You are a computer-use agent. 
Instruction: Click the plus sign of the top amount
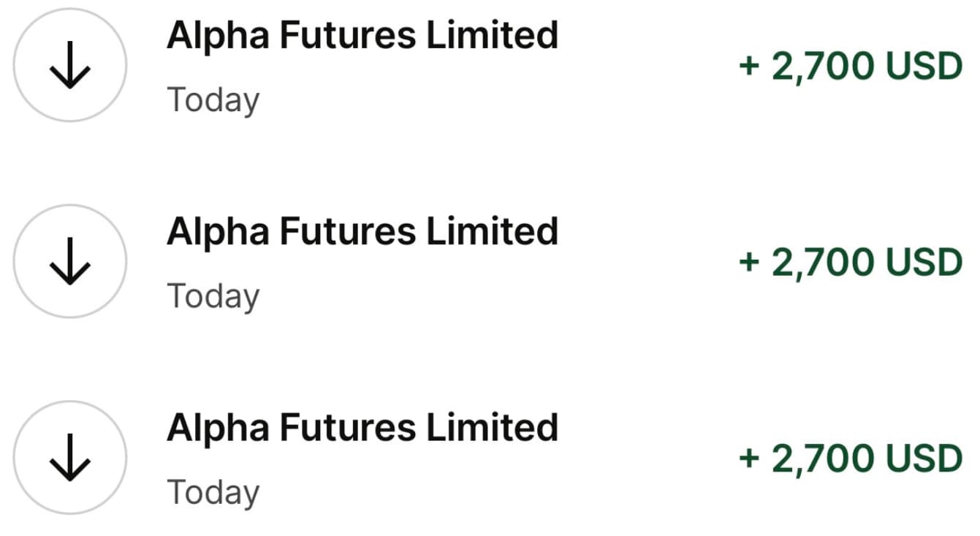click(750, 67)
